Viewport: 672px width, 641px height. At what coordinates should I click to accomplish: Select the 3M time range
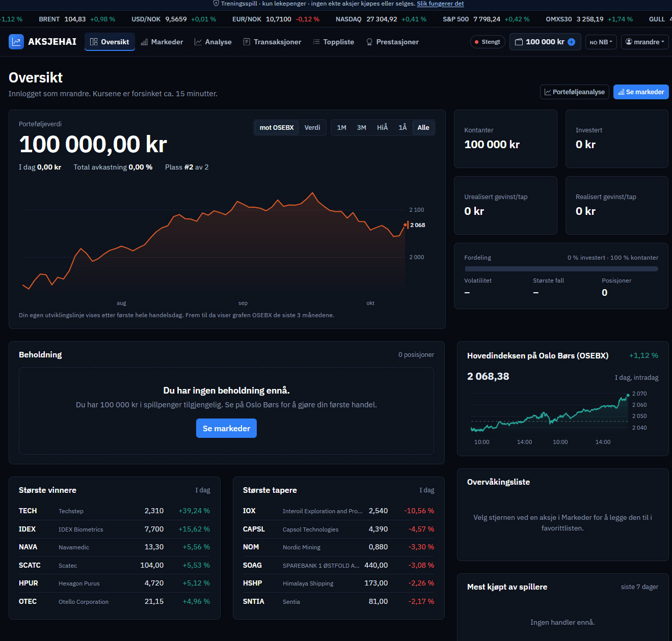[x=361, y=127]
